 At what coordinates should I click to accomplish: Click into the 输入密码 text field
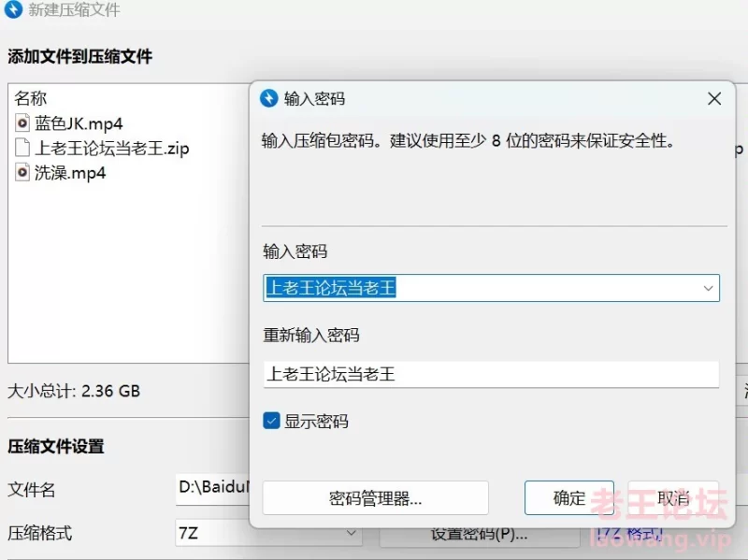492,288
